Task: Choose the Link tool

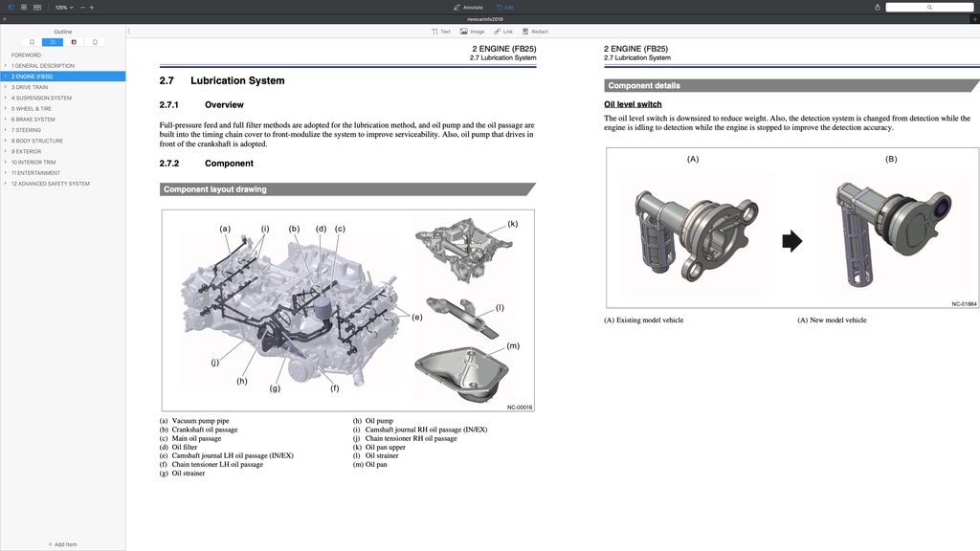Action: (x=503, y=32)
